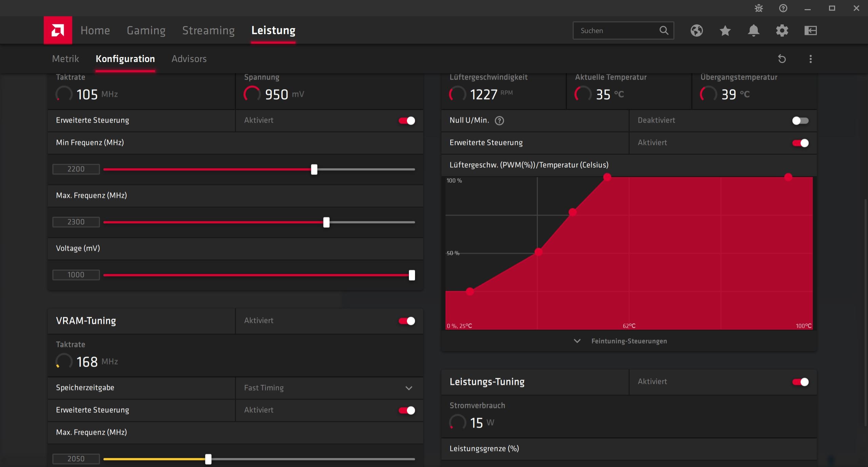Switch to the Gaming tab

pyautogui.click(x=146, y=31)
